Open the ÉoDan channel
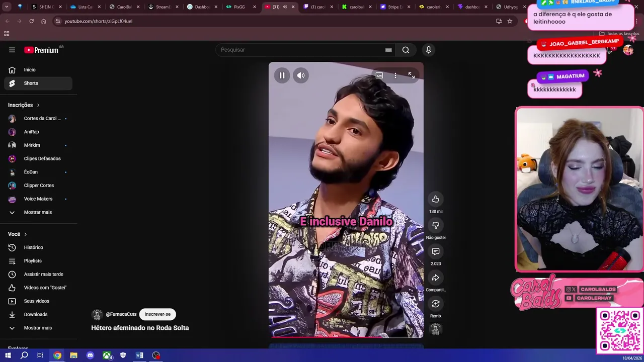Screen dimensions: 644x362 click(38, 172)
